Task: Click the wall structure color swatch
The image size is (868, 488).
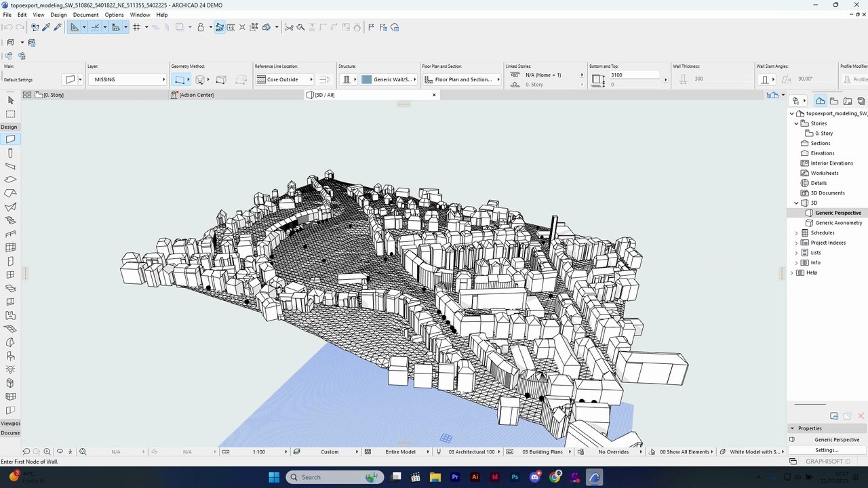Action: [366, 79]
